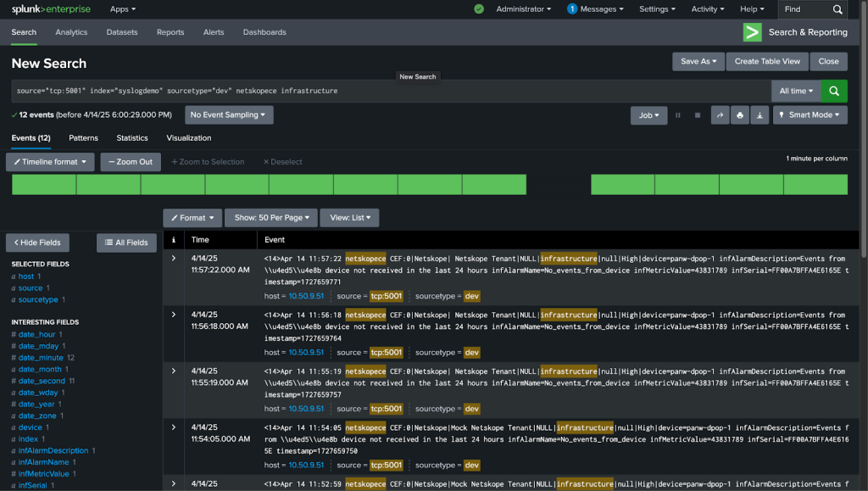Screen dimensions: 868x491
Task: Open the Format dropdown above events
Action: click(192, 218)
